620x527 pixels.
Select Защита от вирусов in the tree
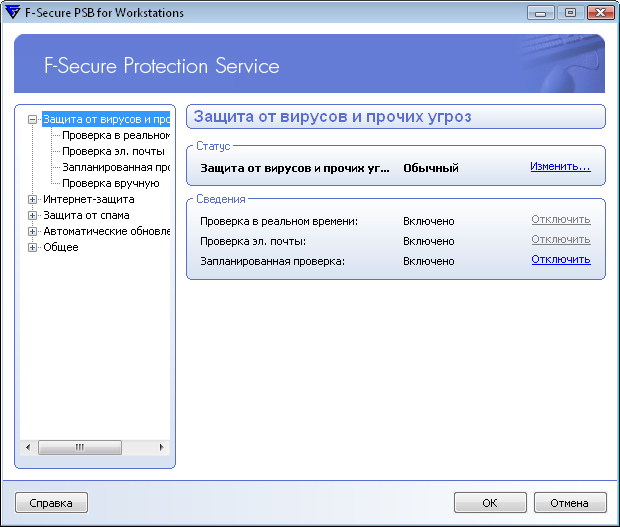click(106, 119)
